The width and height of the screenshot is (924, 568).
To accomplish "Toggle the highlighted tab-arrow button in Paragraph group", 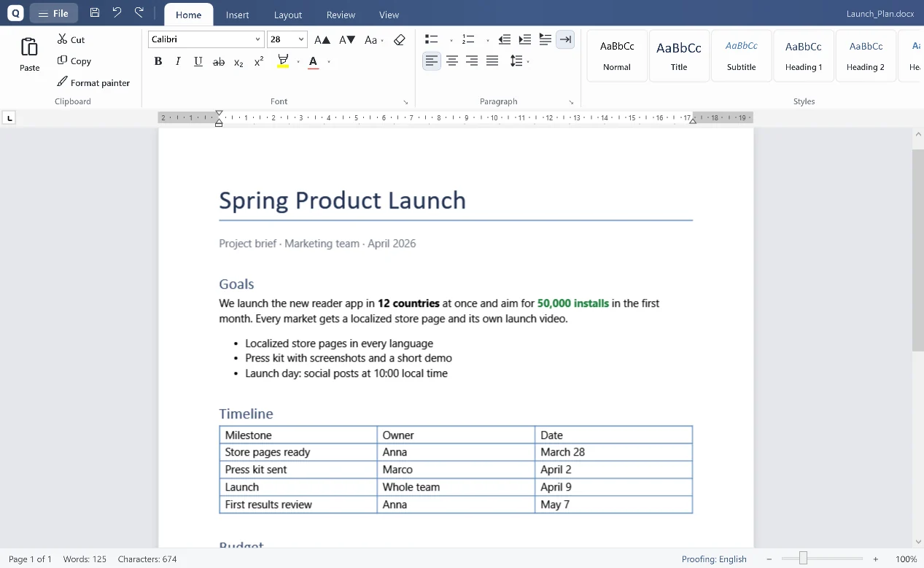I will pos(565,40).
